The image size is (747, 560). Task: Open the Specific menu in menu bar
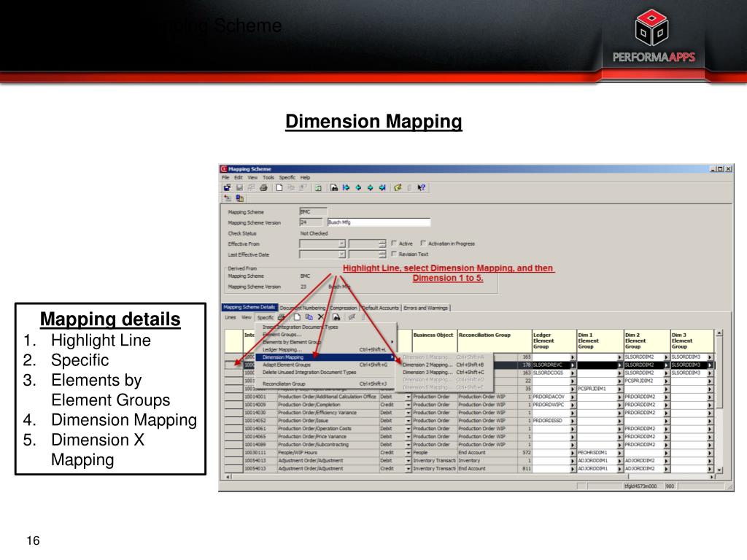[x=287, y=178]
